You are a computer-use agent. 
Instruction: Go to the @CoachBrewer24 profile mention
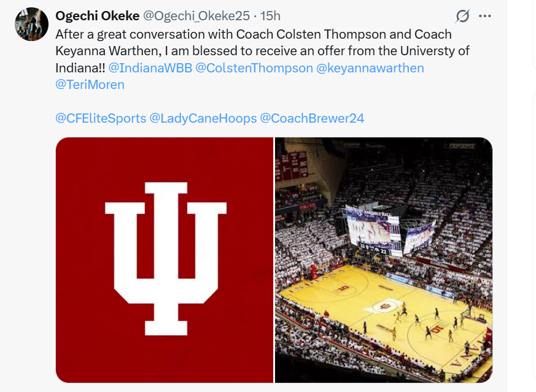tap(312, 118)
